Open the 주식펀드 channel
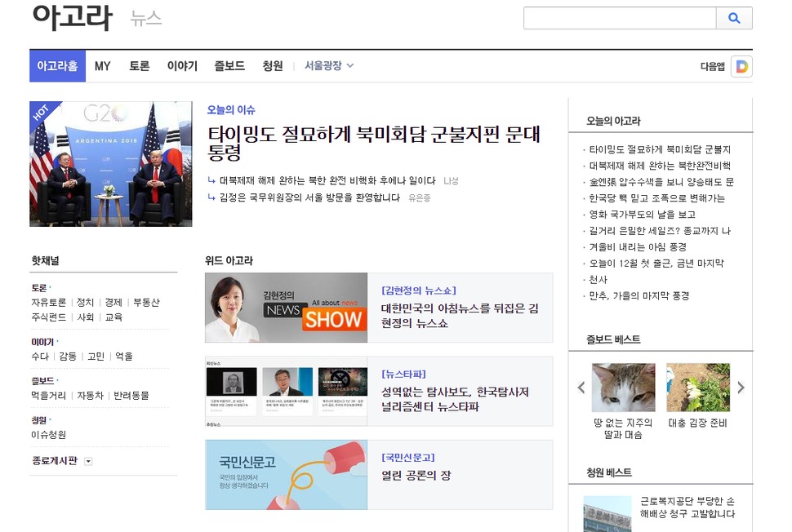 click(x=48, y=317)
